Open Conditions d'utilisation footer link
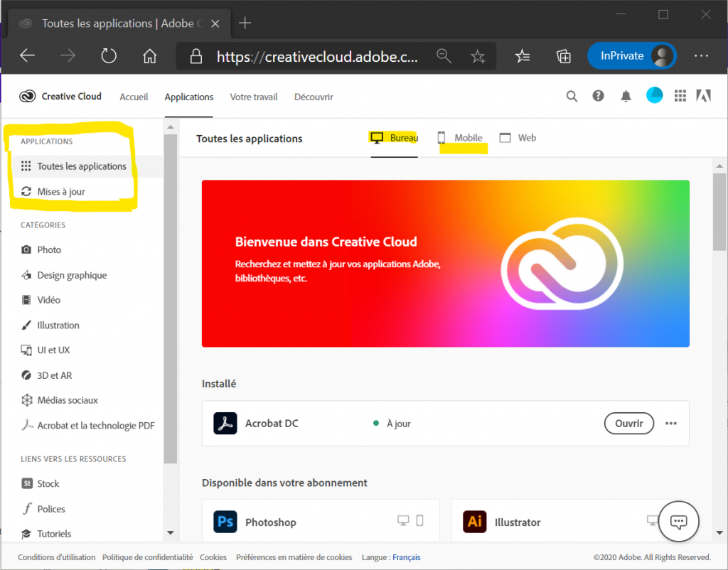The width and height of the screenshot is (728, 570). click(x=56, y=557)
